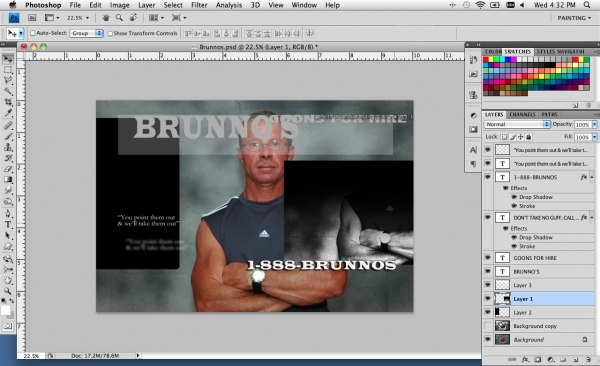This screenshot has width=600, height=366.
Task: Open the Layer menu
Action: coord(147,5)
